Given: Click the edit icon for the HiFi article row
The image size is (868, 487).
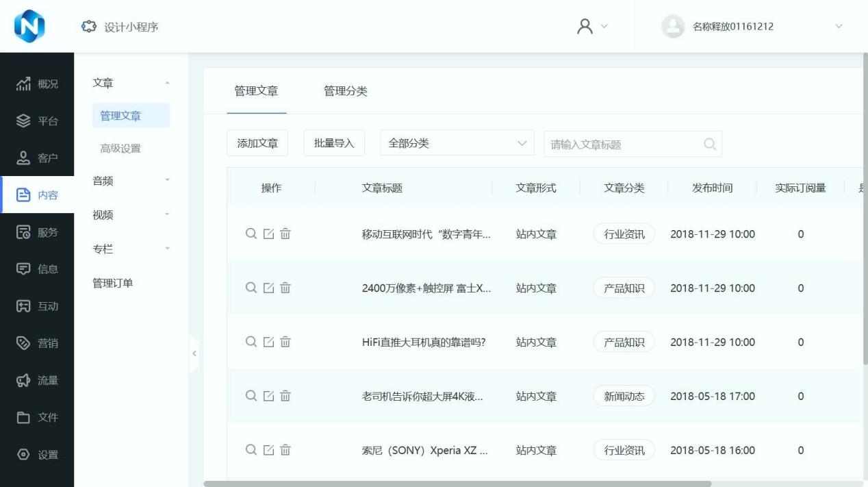Looking at the screenshot, I should pos(268,342).
